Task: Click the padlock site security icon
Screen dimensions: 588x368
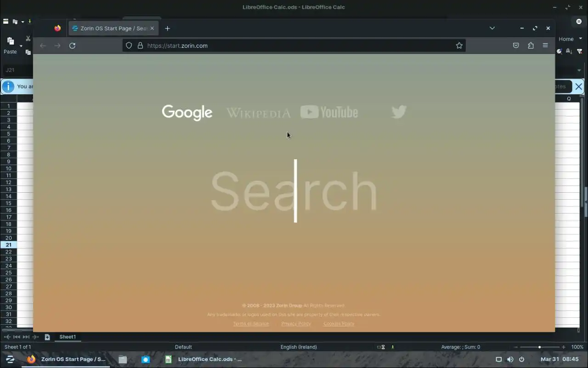Action: coord(140,46)
